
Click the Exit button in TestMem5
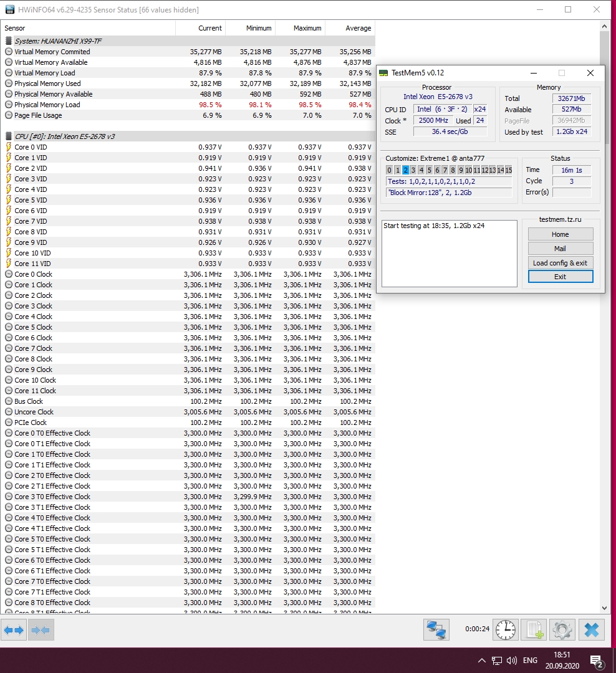pos(560,277)
